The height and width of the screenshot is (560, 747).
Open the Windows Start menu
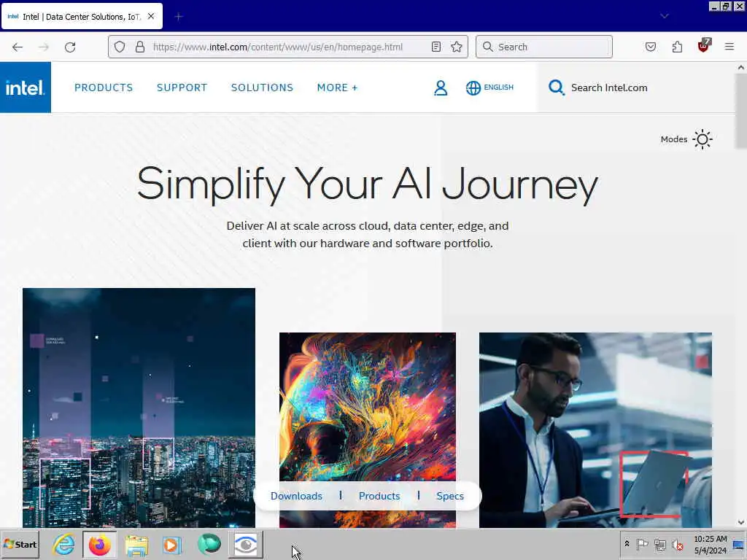[20, 544]
